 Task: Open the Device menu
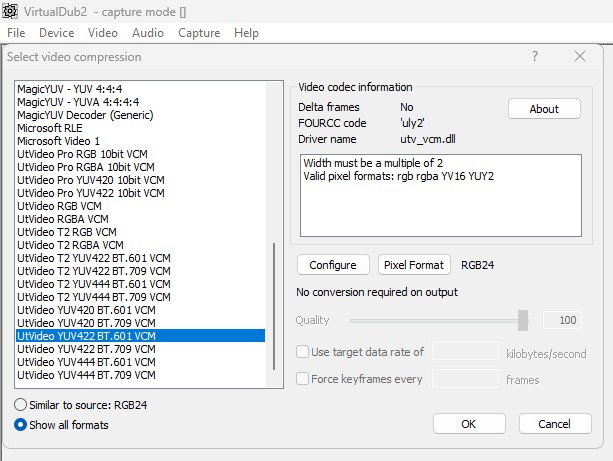point(56,33)
